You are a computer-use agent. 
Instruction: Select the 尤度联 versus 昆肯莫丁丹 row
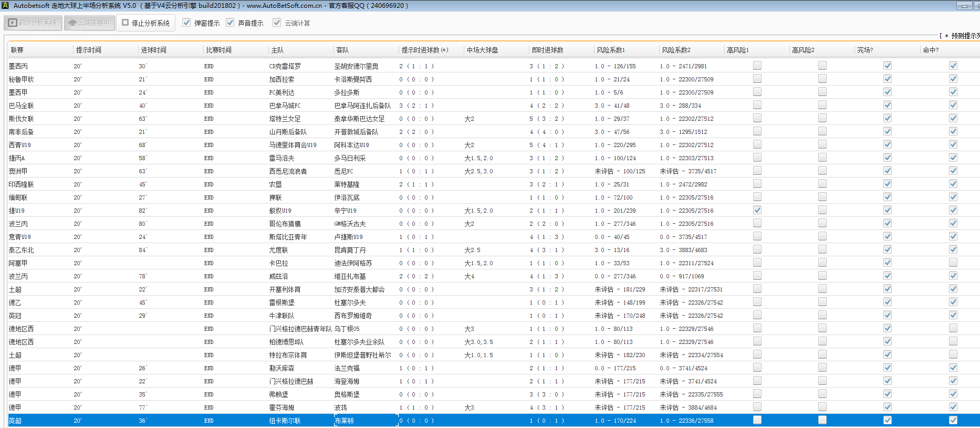pyautogui.click(x=278, y=250)
